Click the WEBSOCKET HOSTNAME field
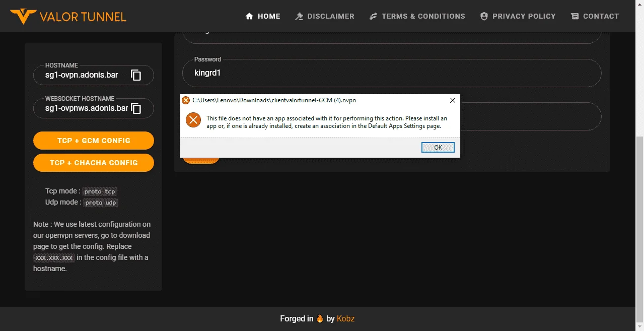 pyautogui.click(x=94, y=108)
